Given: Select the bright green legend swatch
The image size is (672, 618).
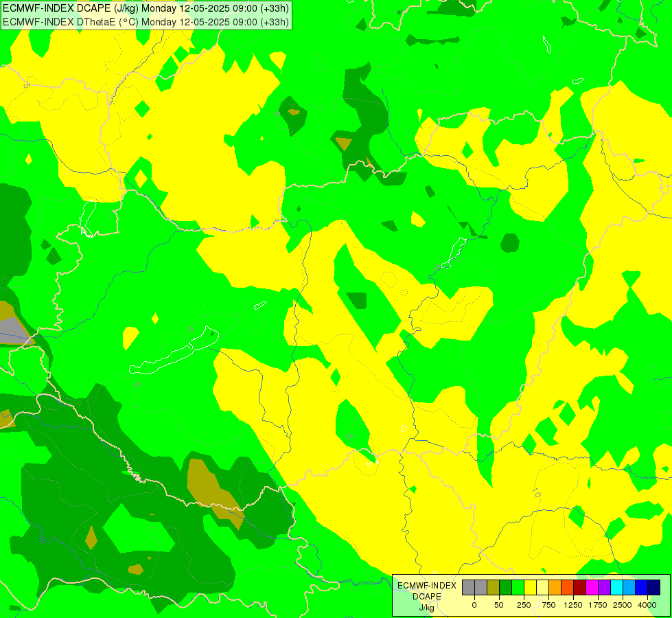Looking at the screenshot, I should [x=518, y=587].
